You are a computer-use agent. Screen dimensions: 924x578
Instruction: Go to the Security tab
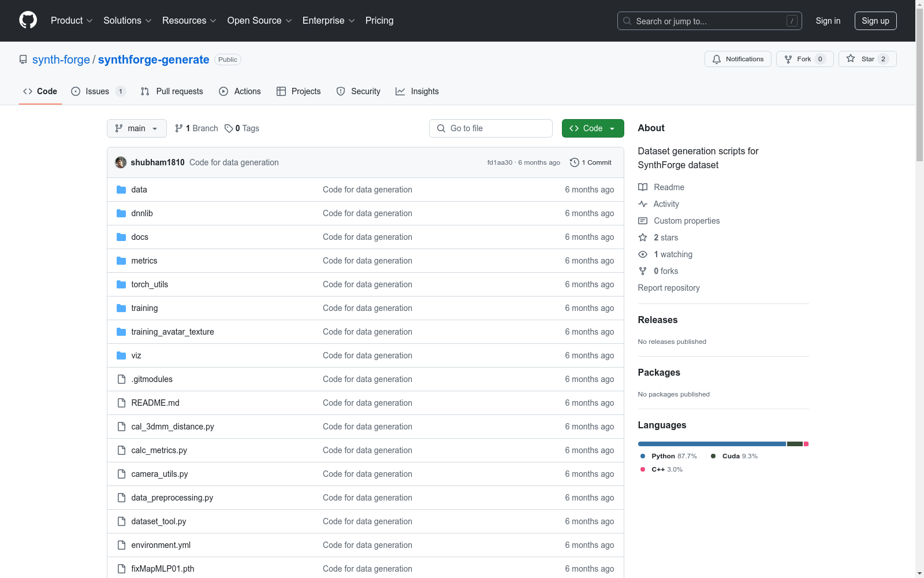[x=359, y=91]
